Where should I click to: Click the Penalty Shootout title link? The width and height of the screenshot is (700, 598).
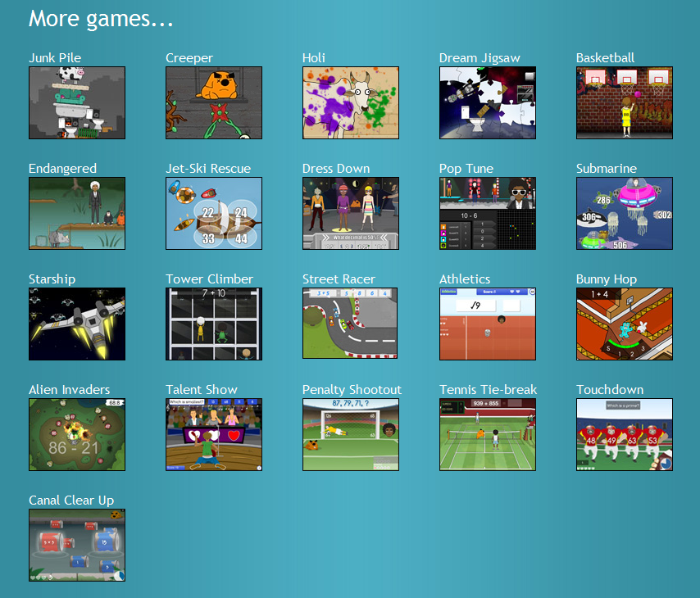tap(352, 390)
